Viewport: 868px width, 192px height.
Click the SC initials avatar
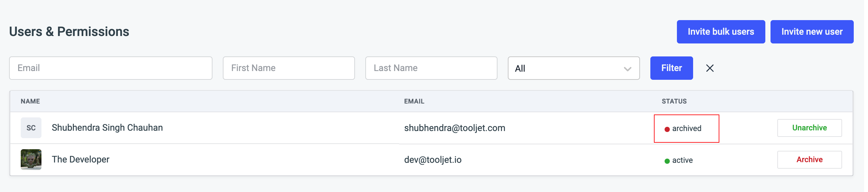[x=31, y=128]
